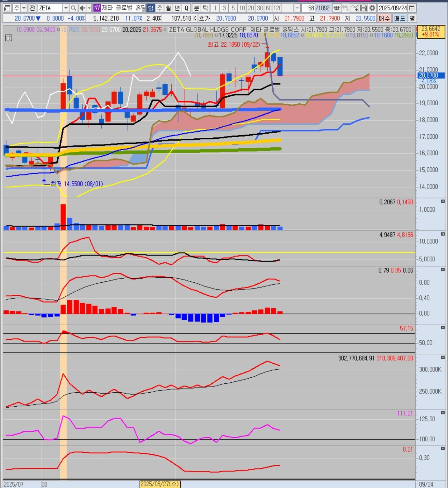Open the minute interval dropdown arrow
Image resolution: width=448 pixels, height=488 pixels.
(297, 8)
